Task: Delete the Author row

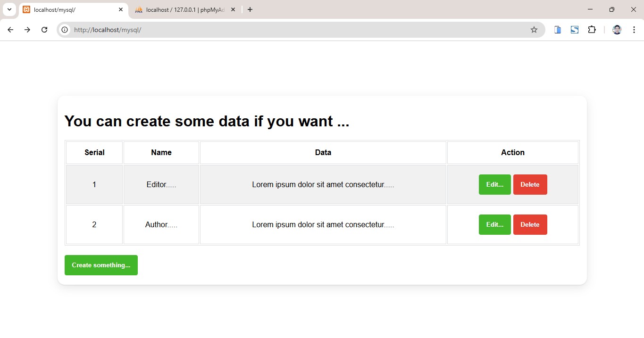Action: pyautogui.click(x=530, y=225)
